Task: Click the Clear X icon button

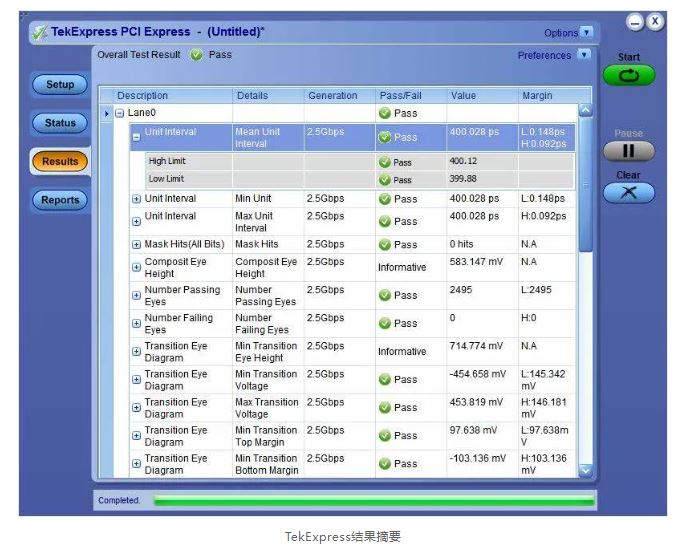Action: (628, 193)
